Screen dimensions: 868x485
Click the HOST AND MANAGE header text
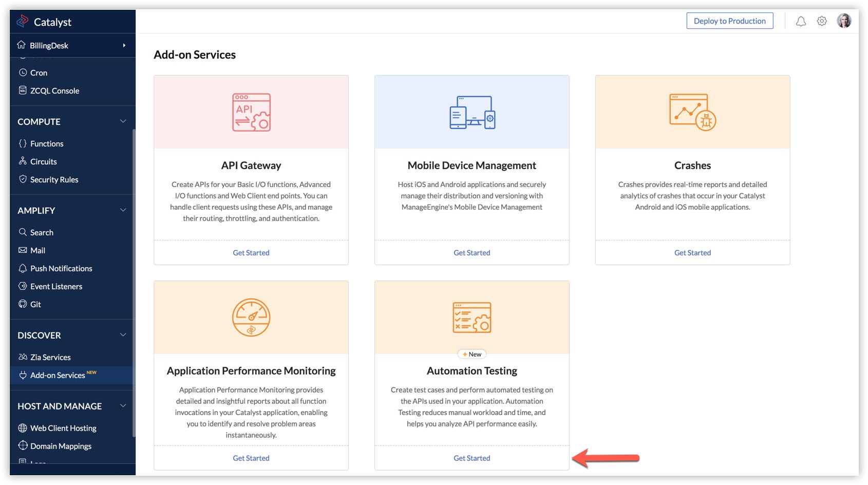tap(60, 406)
